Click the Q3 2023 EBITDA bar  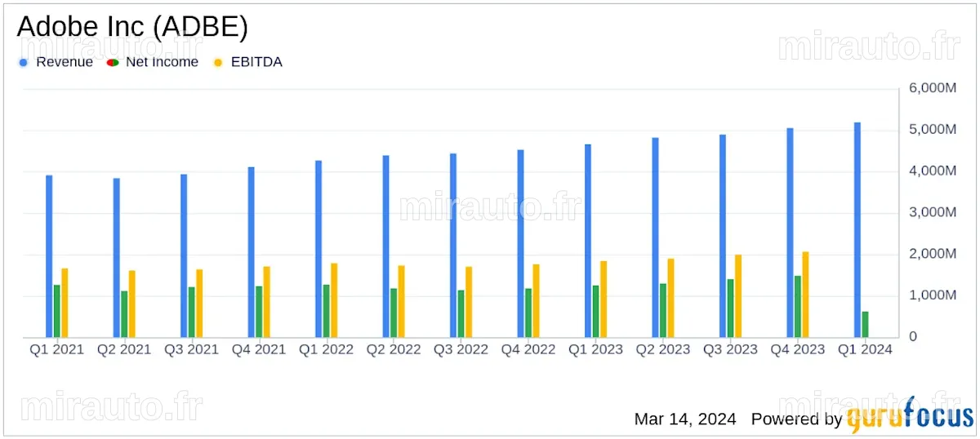point(738,295)
